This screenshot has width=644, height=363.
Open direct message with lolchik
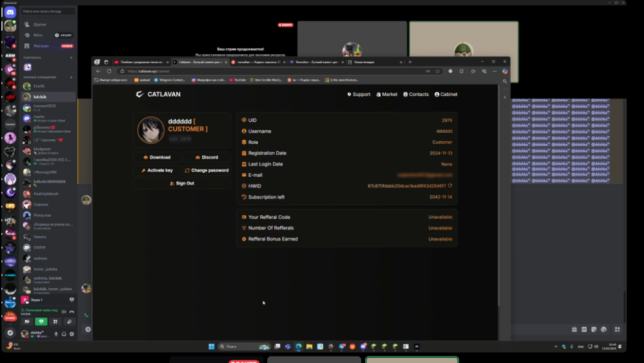[x=48, y=97]
